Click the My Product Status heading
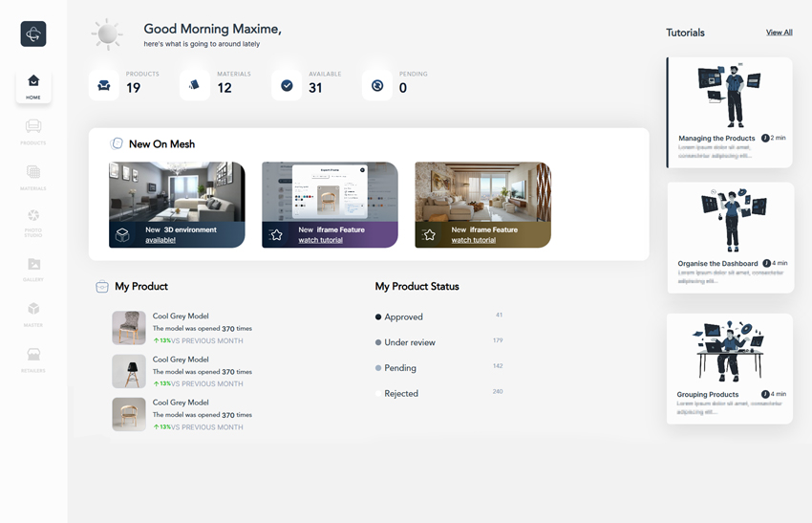812x523 pixels. coord(417,286)
